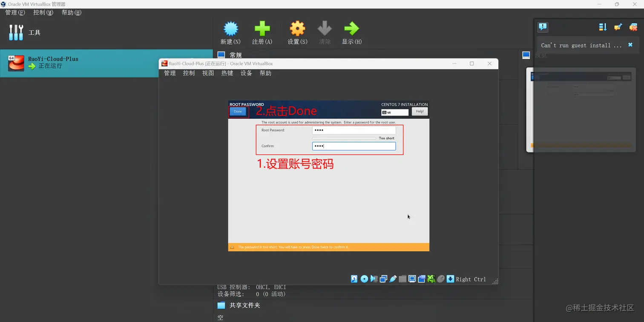Open 控制 menu in the VM window

click(x=189, y=73)
